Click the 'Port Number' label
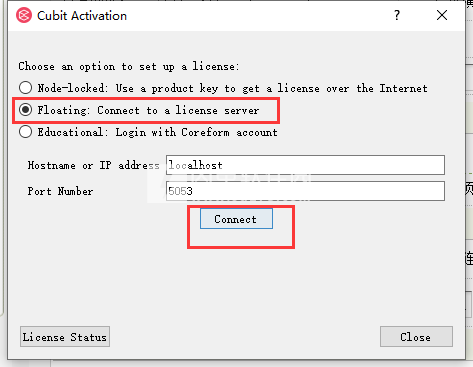Screen dimensions: 473x367 coord(60,191)
